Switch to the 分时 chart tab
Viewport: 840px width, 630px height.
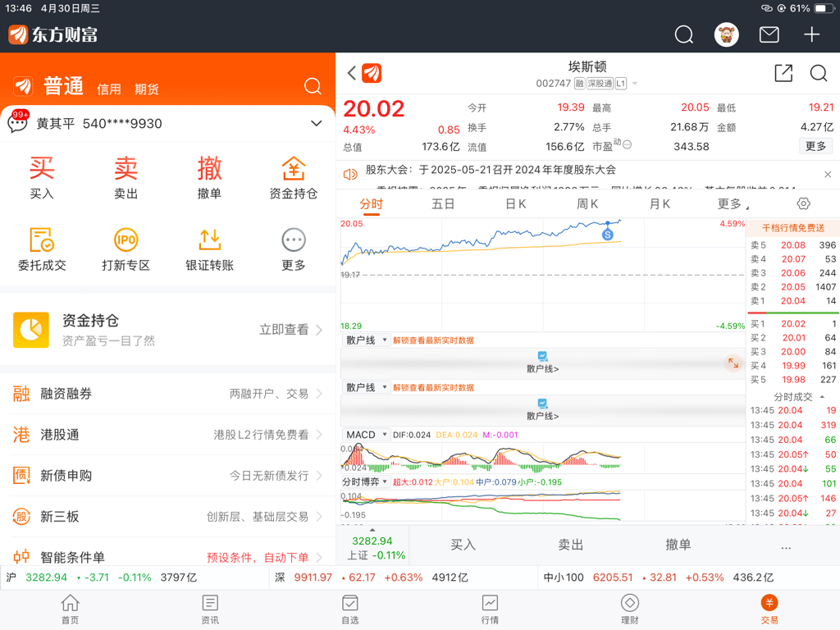pos(372,203)
